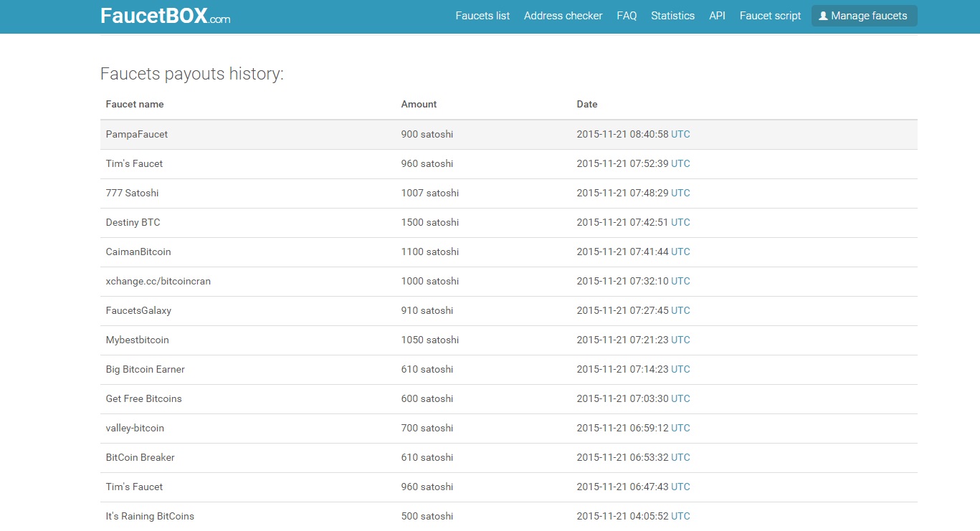Select the 600 satoshi amount

point(427,398)
